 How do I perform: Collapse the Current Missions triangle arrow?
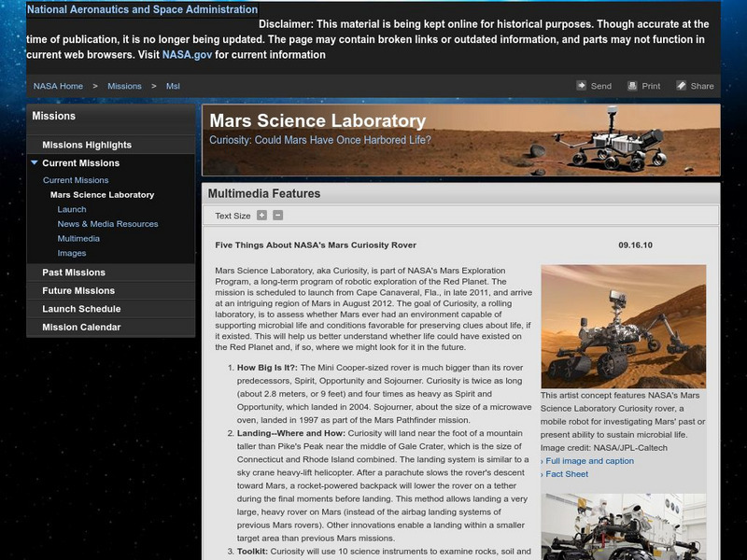click(x=35, y=162)
